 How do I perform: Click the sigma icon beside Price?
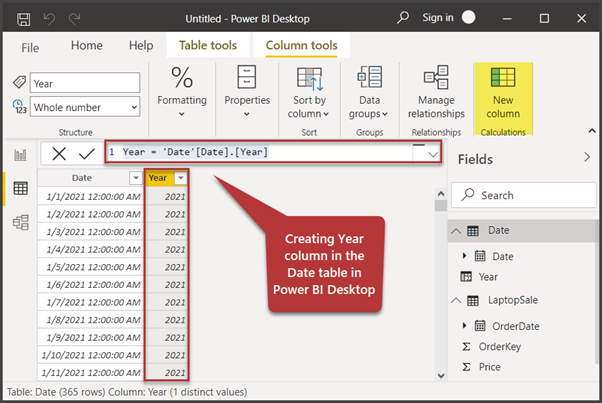pos(466,367)
